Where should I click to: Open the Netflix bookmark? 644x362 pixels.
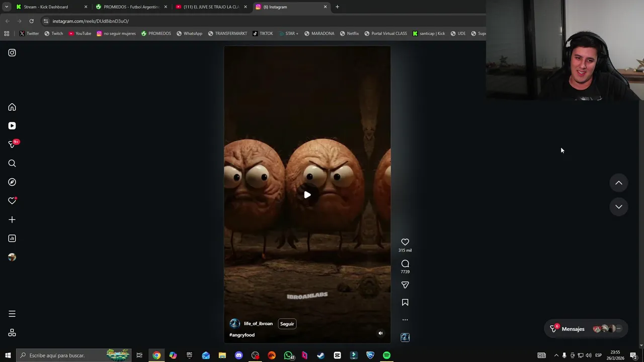349,34
